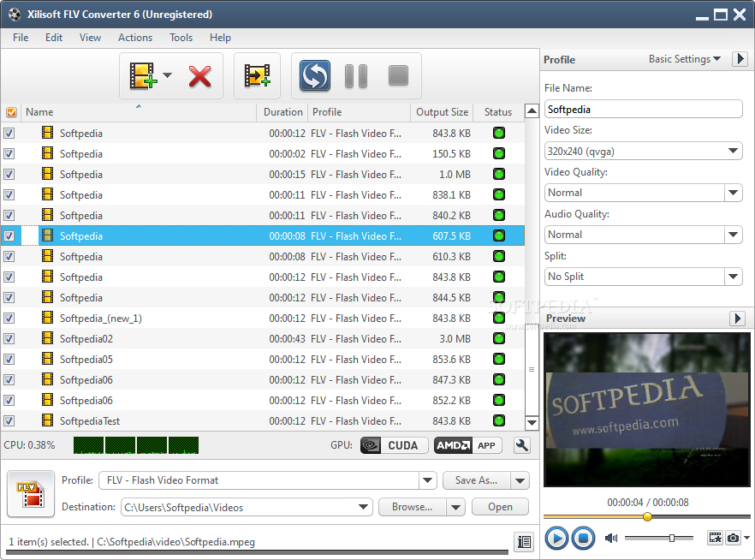The height and width of the screenshot is (560, 755).
Task: Uncheck the 150.5 KB row checkbox
Action: click(x=9, y=153)
